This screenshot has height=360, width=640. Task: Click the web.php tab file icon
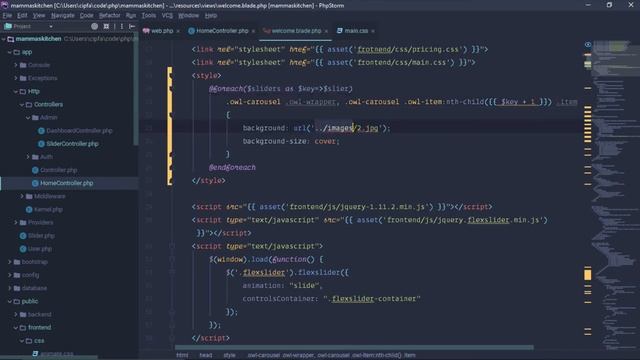click(x=146, y=31)
